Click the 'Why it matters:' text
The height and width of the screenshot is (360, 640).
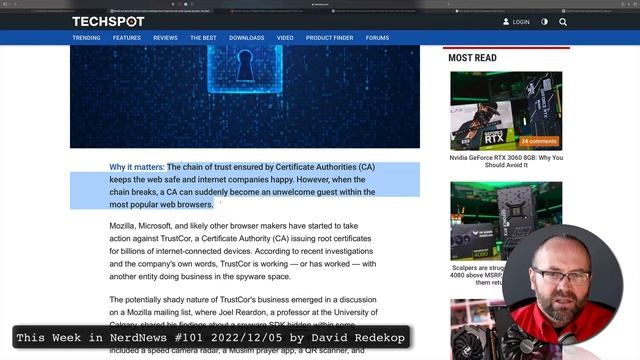pos(137,167)
